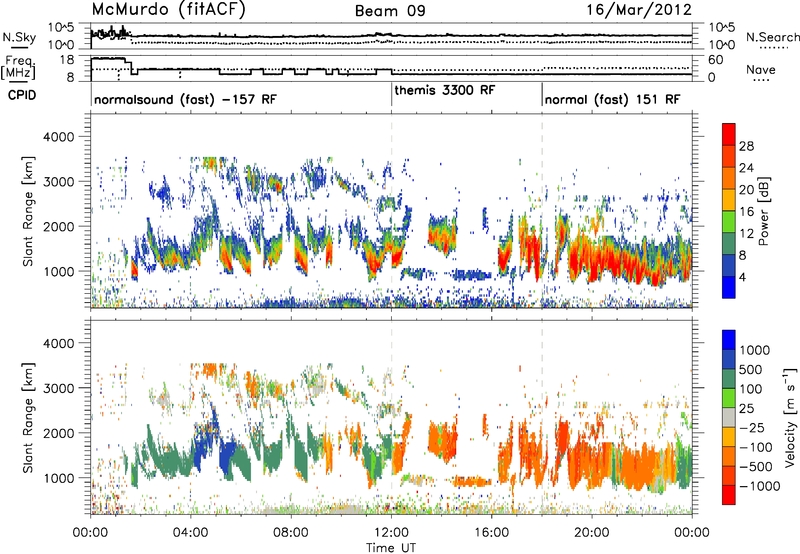The width and height of the screenshot is (800, 554).
Task: Click the 'Freq. [MHz]' axis label
Action: click(18, 67)
